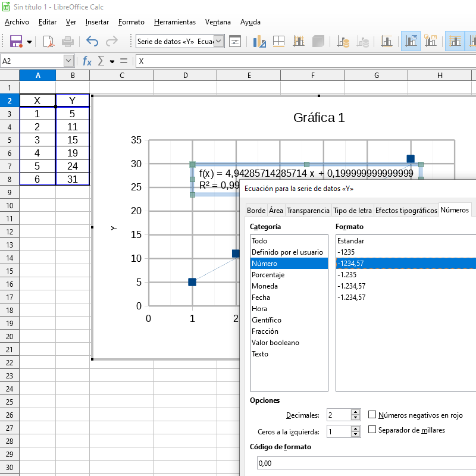Open the Name Box dropdown
The height and width of the screenshot is (476, 476).
[x=68, y=61]
